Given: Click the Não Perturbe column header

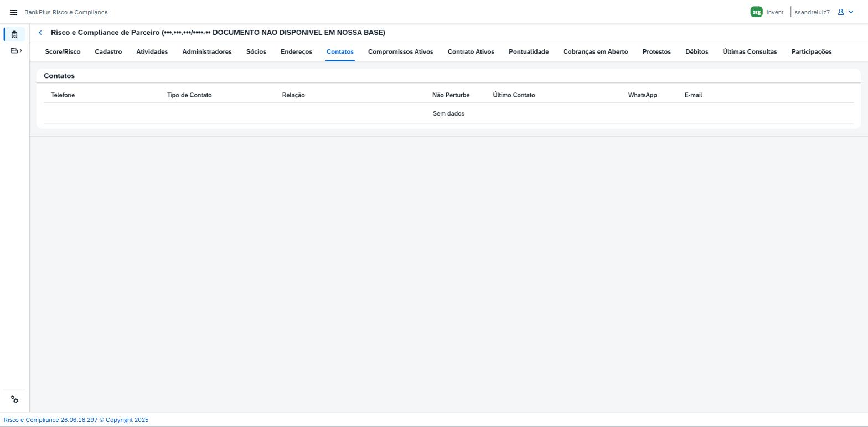Looking at the screenshot, I should [451, 95].
